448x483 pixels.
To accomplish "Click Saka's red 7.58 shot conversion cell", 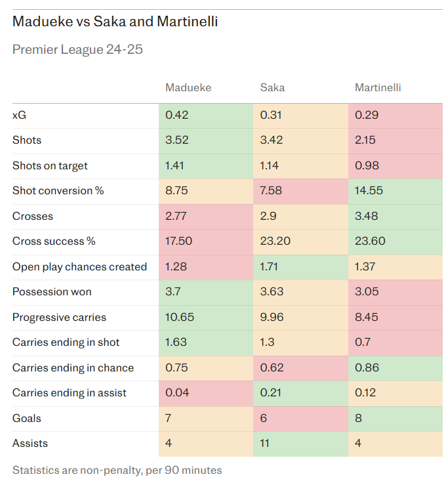I will (300, 191).
